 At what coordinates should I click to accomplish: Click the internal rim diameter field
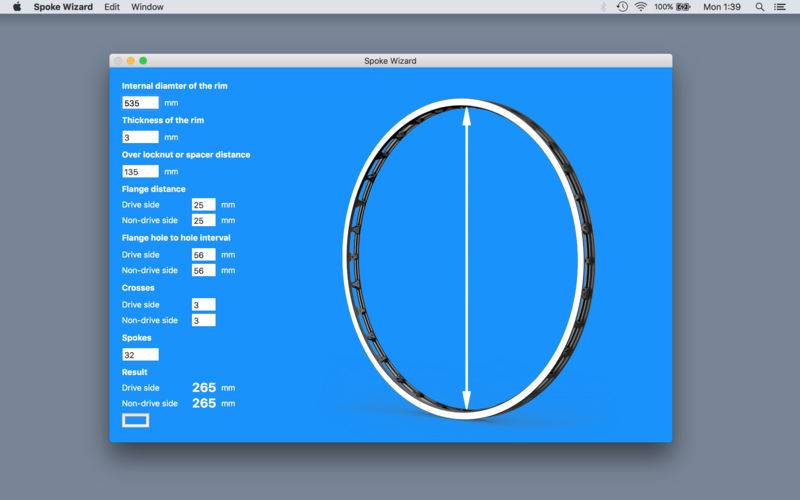(x=140, y=103)
